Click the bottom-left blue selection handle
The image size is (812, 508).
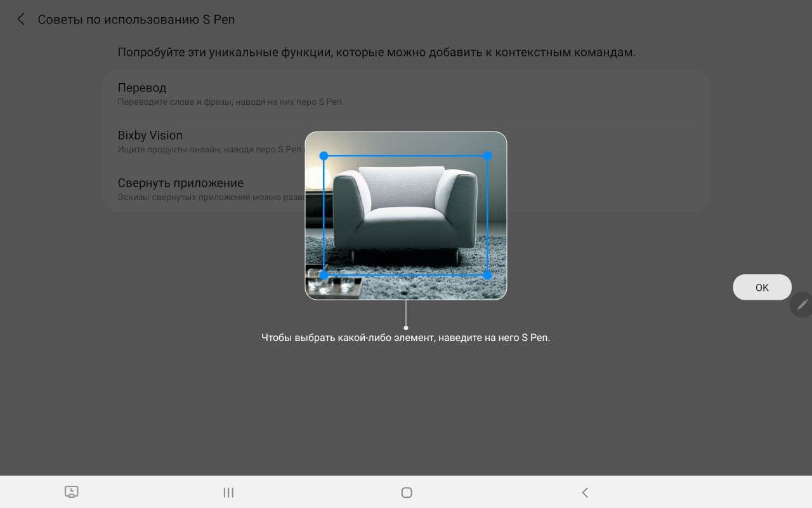point(324,275)
